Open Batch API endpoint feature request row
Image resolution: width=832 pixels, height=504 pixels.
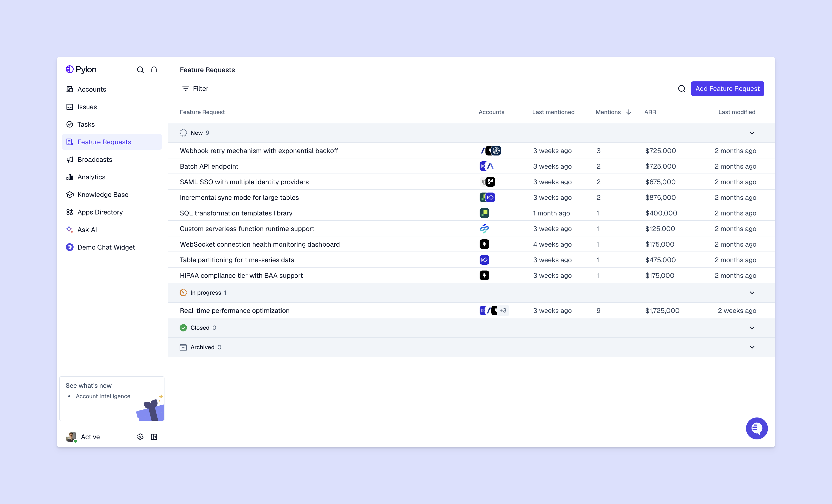209,166
